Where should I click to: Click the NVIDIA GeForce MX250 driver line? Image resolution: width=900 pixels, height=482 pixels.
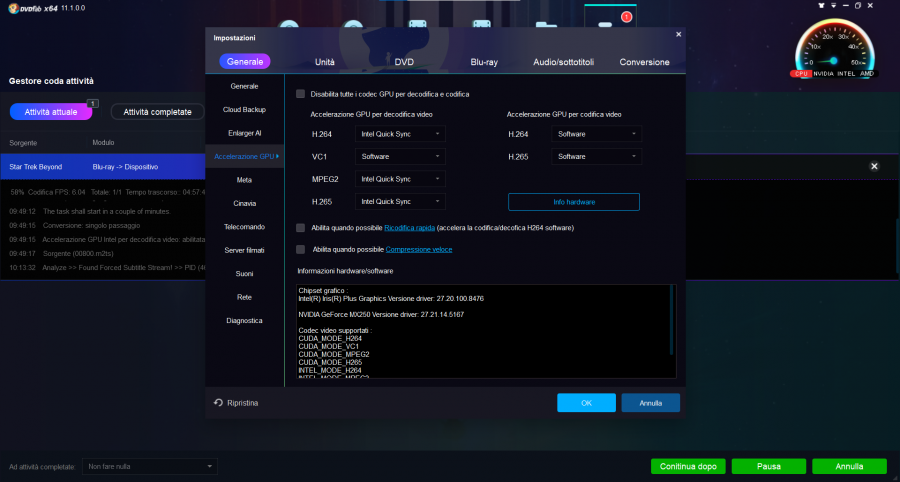point(381,314)
